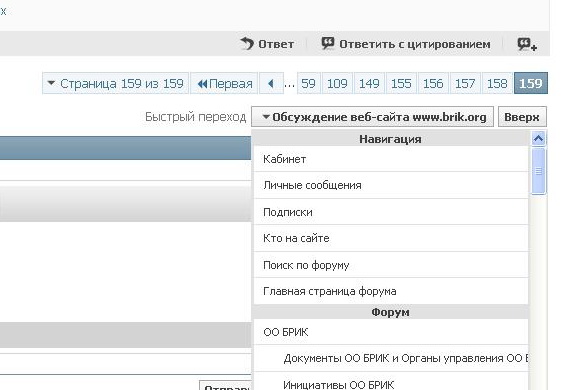Image resolution: width=561 pixels, height=390 pixels.
Task: Go to page 157
Action: pos(465,84)
